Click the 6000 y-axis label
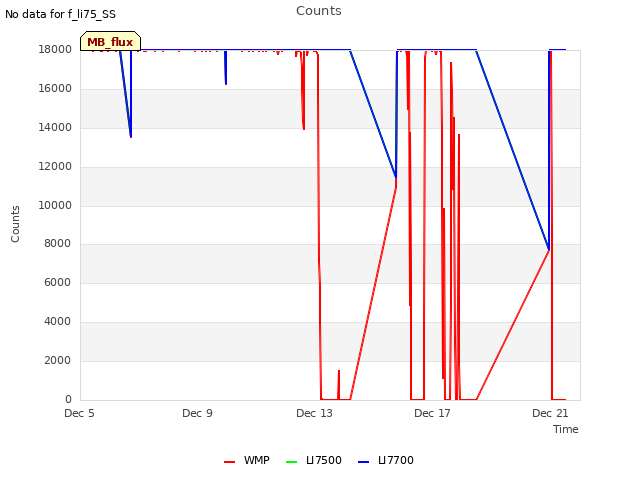640x480 pixels. [x=57, y=282]
